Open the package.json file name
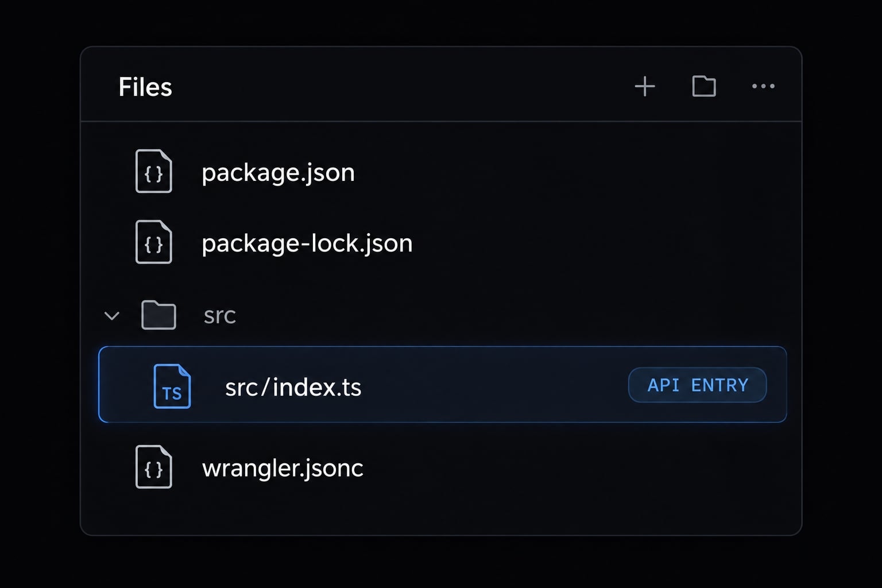The width and height of the screenshot is (882, 588). pyautogui.click(x=278, y=173)
